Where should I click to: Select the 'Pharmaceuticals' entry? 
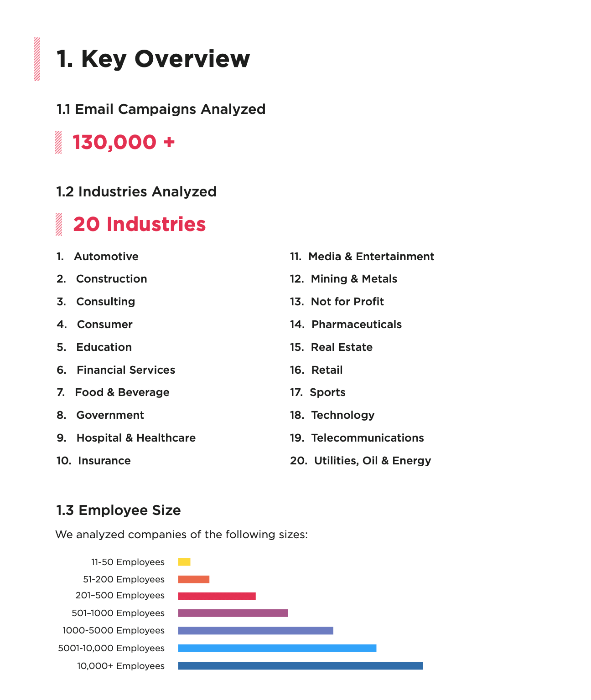[357, 324]
